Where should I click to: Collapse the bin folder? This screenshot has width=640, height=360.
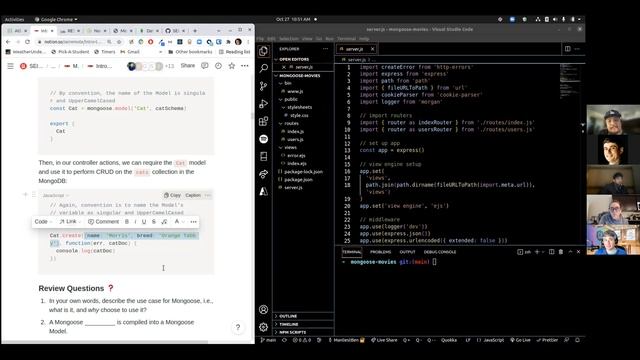287,83
